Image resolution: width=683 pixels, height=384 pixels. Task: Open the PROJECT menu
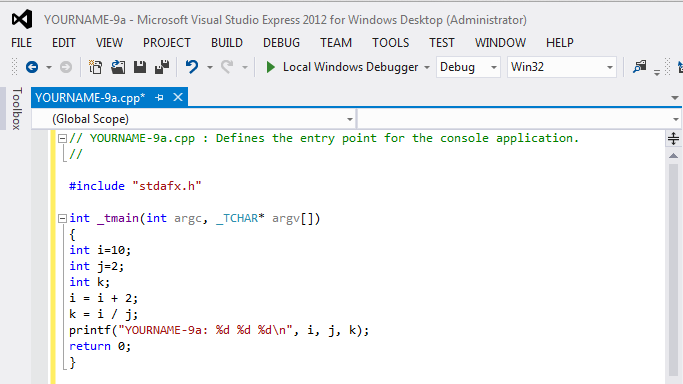[x=167, y=43]
